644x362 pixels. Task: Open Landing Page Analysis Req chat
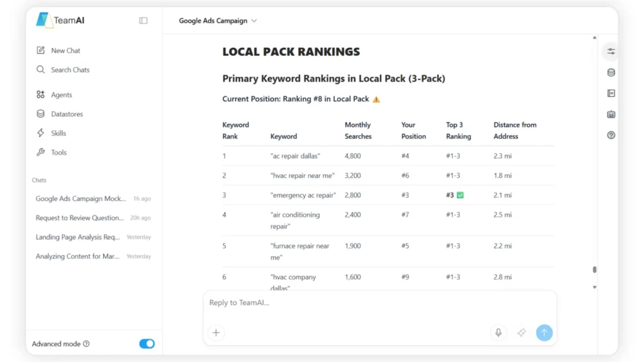click(93, 237)
